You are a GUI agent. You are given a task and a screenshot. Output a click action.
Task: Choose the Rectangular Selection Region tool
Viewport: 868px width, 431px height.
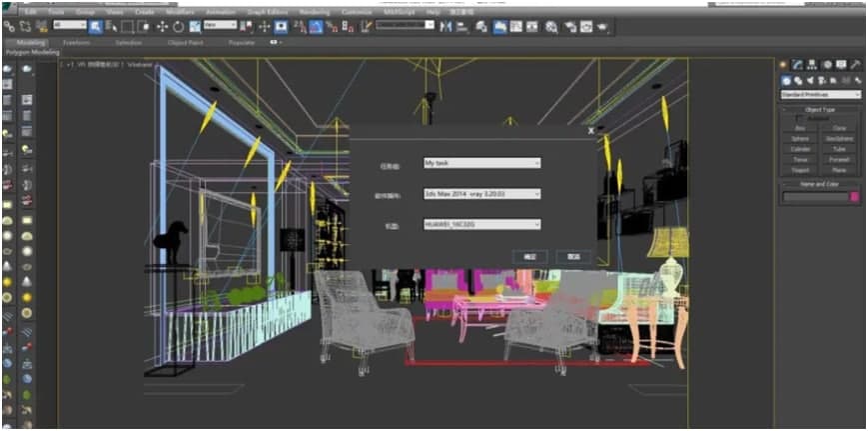click(x=127, y=26)
